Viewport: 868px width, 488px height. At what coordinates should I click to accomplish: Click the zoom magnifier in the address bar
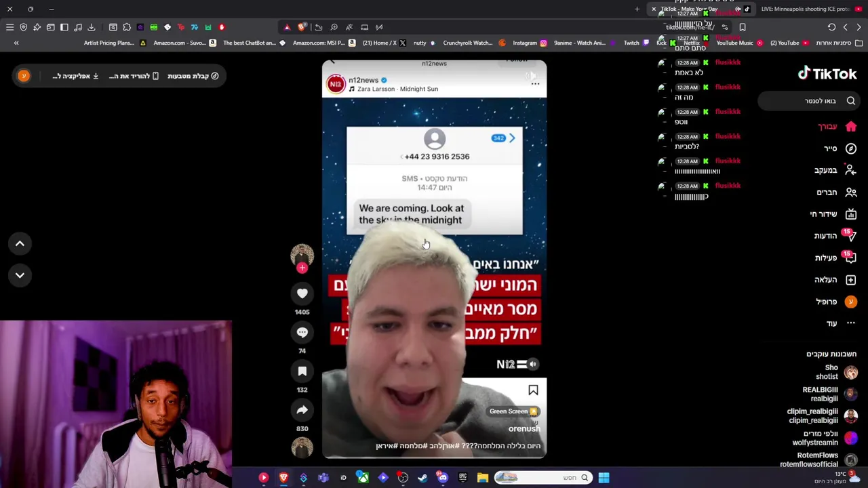click(334, 27)
